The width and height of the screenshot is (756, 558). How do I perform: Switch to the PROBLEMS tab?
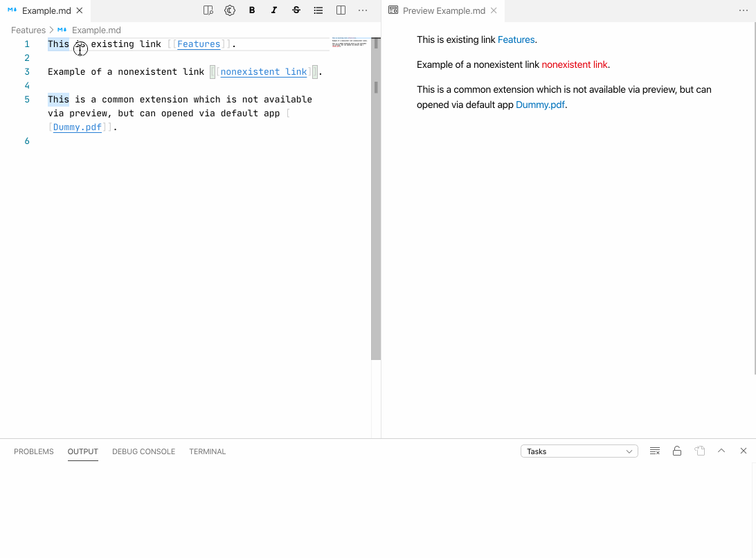coord(33,451)
